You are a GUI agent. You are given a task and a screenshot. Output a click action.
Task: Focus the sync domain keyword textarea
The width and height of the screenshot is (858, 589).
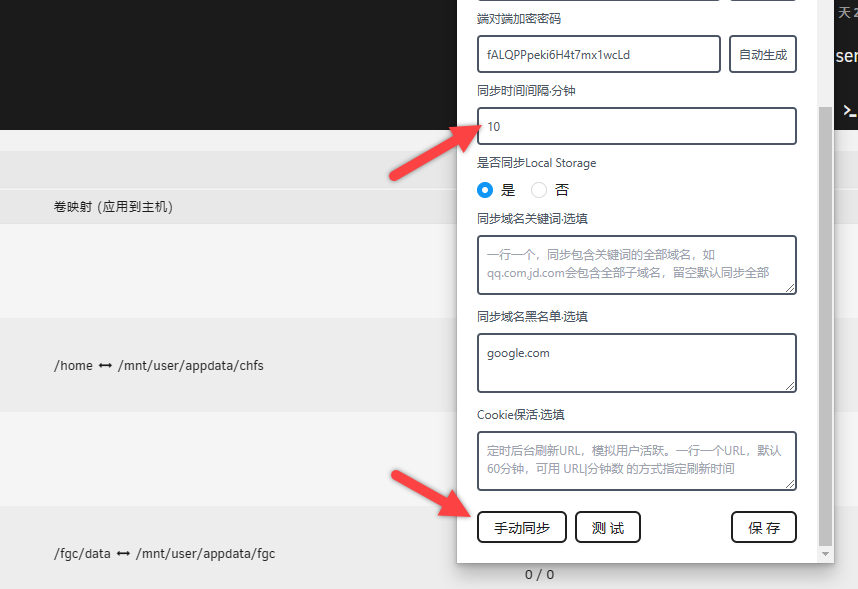[636, 265]
